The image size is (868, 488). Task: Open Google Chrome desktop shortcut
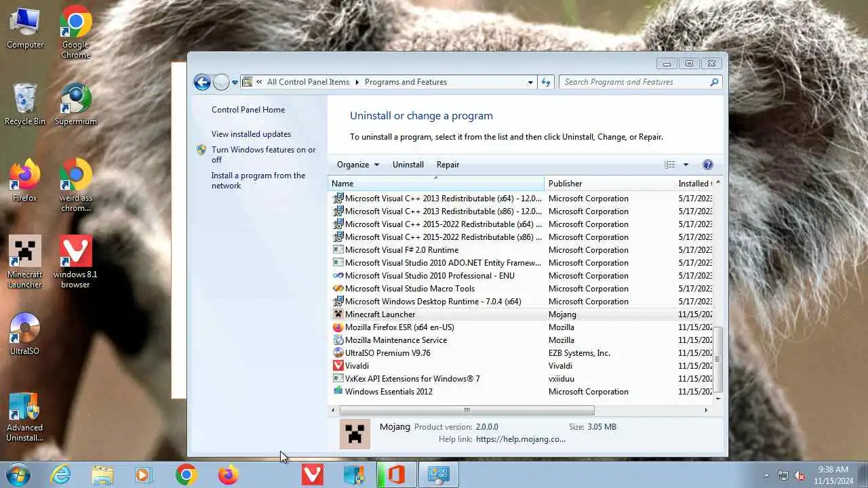pyautogui.click(x=75, y=33)
